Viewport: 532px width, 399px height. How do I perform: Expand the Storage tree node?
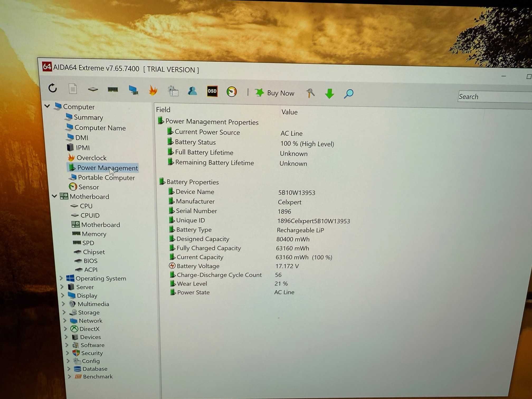pos(64,312)
